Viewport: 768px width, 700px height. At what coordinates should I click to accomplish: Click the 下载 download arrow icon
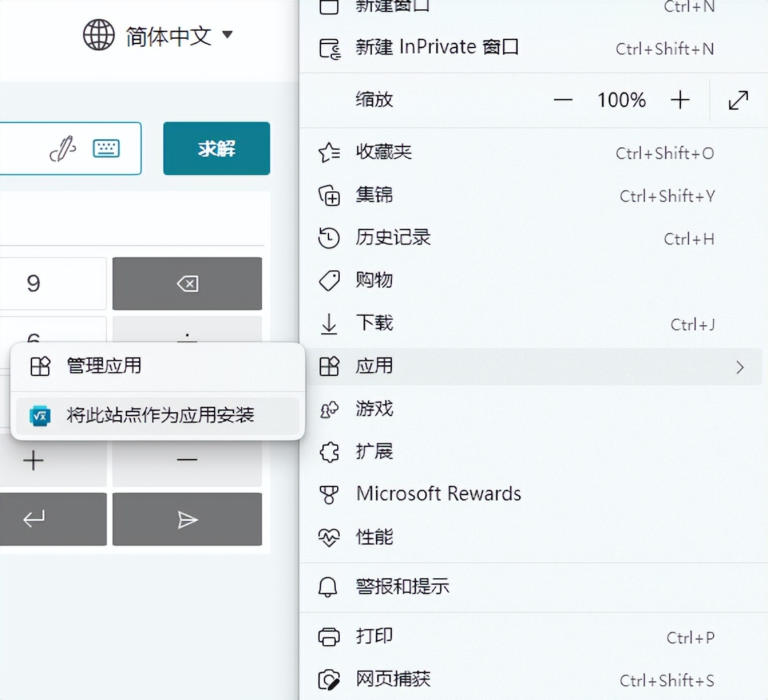329,324
